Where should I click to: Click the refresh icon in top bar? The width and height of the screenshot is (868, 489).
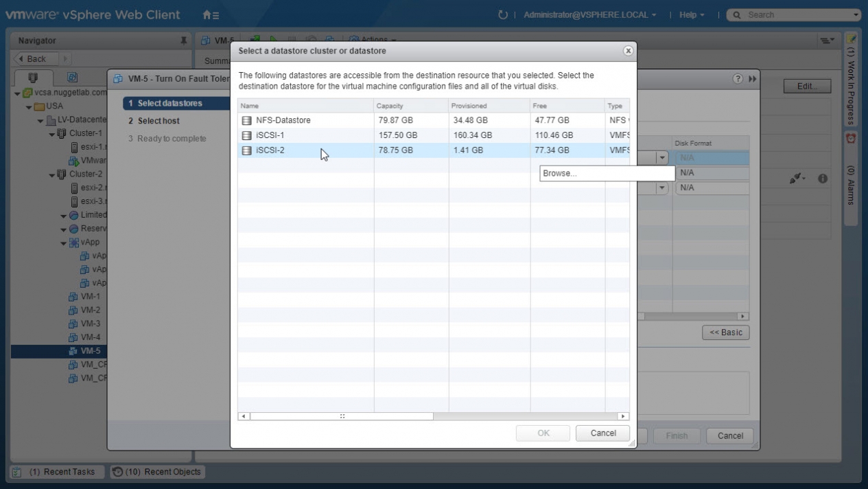click(503, 14)
